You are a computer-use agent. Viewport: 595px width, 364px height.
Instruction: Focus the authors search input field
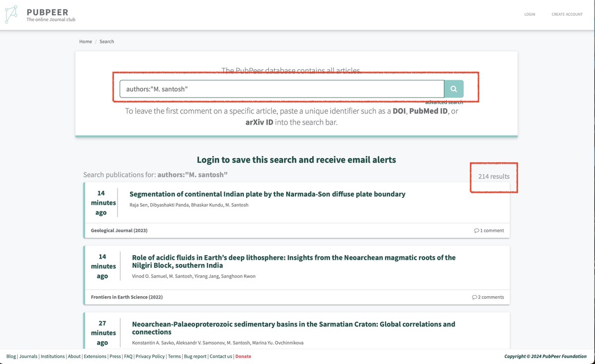(282, 89)
